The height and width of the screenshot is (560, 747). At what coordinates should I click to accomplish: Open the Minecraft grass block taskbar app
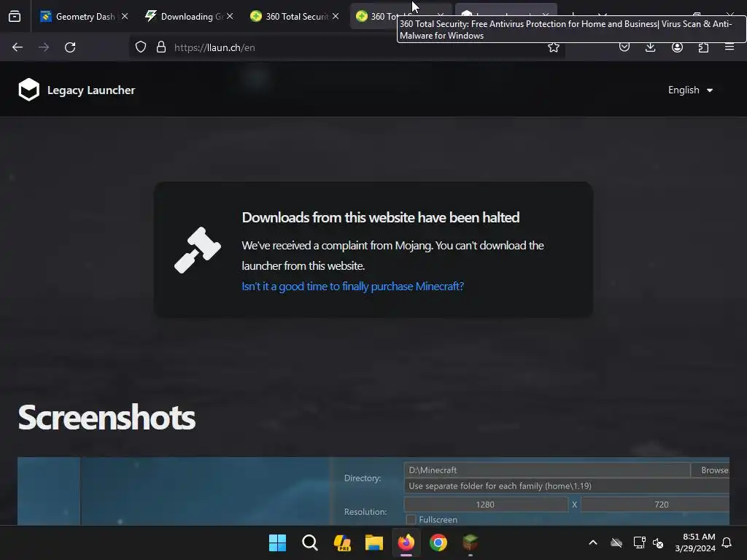coord(471,542)
